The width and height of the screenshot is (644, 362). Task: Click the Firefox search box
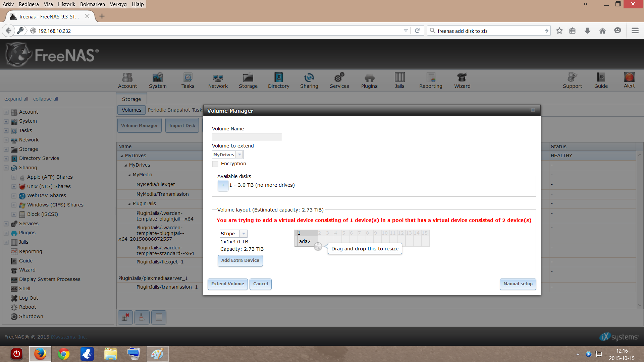[489, 31]
